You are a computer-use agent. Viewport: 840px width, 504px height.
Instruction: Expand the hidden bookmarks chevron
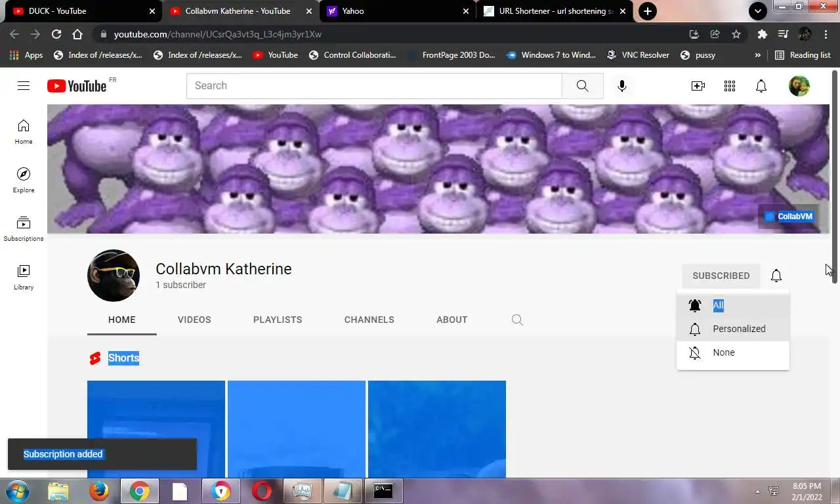pyautogui.click(x=758, y=55)
